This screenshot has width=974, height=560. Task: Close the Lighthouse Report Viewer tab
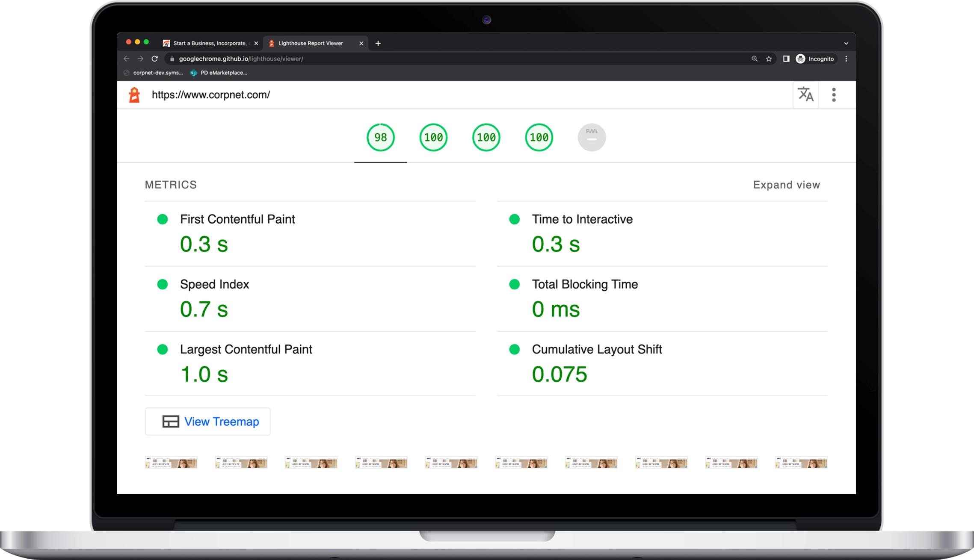(361, 43)
